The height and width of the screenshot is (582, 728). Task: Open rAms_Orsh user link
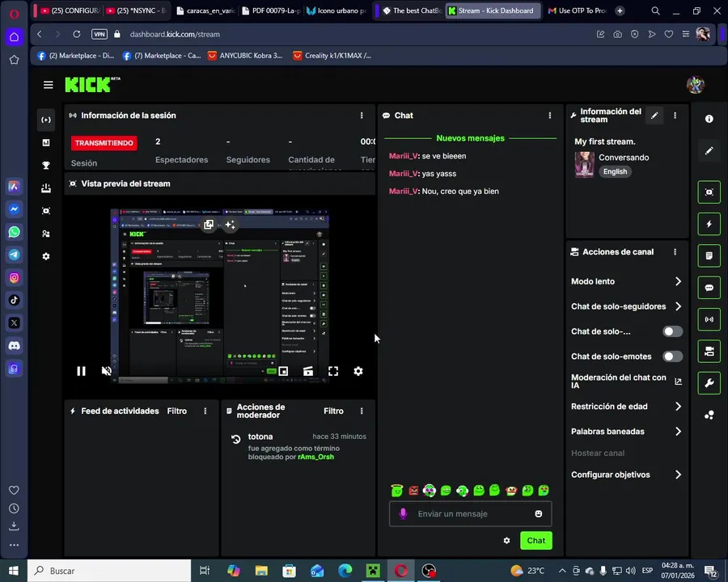[x=315, y=458]
